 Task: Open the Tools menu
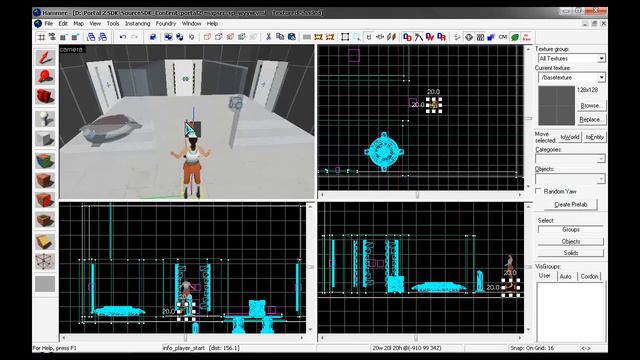pos(113,24)
